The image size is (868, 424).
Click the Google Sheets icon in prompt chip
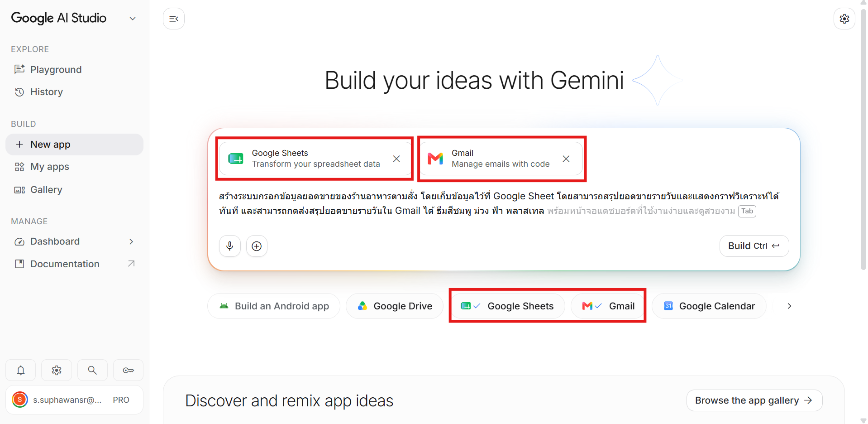pyautogui.click(x=236, y=159)
